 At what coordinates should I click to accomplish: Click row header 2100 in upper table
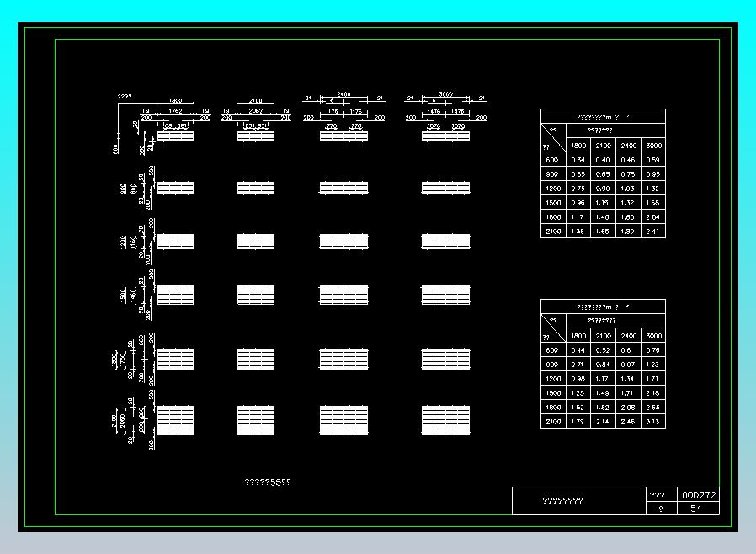pyautogui.click(x=553, y=232)
